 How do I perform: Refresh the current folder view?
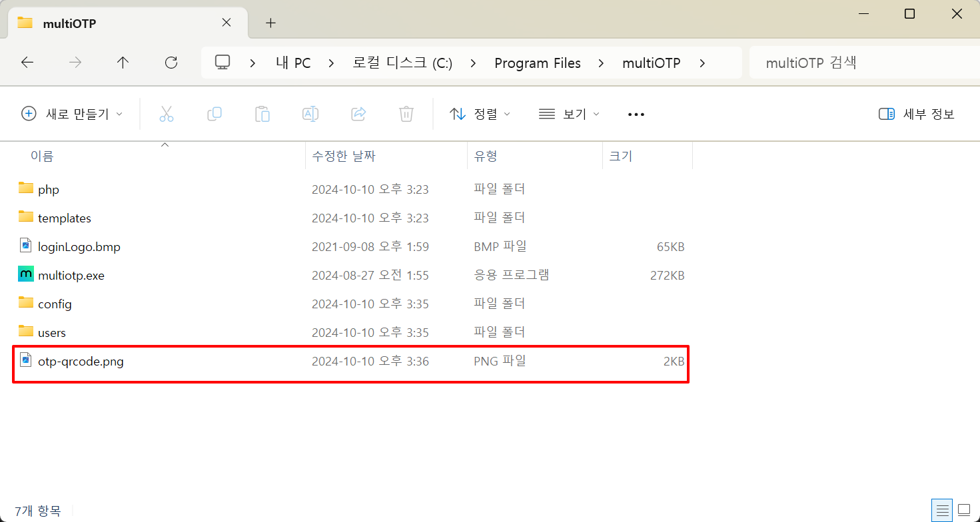coord(171,63)
